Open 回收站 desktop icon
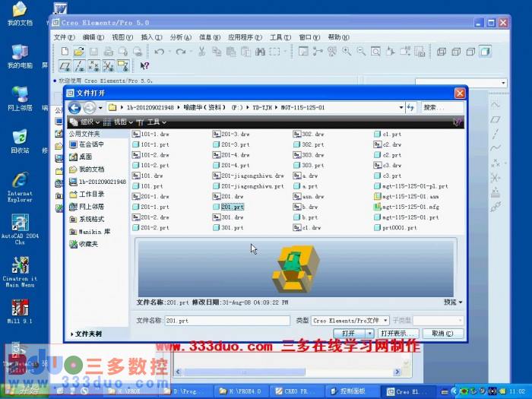 (20, 142)
